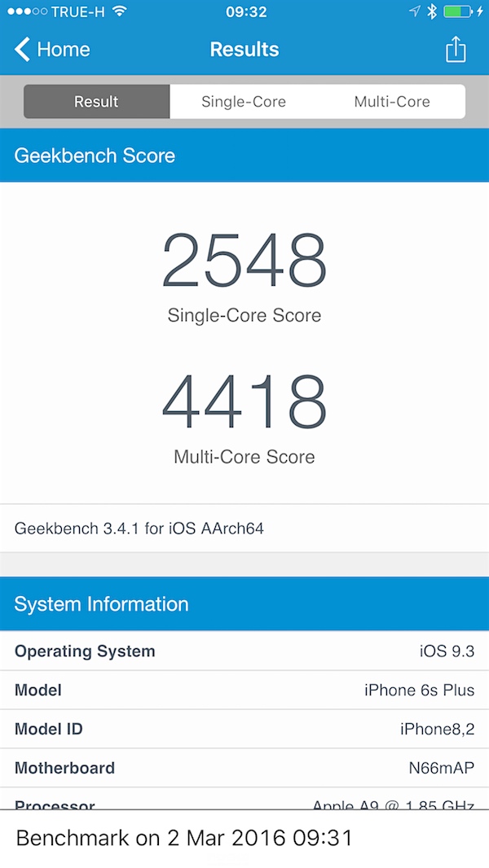This screenshot has height=868, width=489.
Task: Switch to the Single-Core tab
Action: point(244,102)
